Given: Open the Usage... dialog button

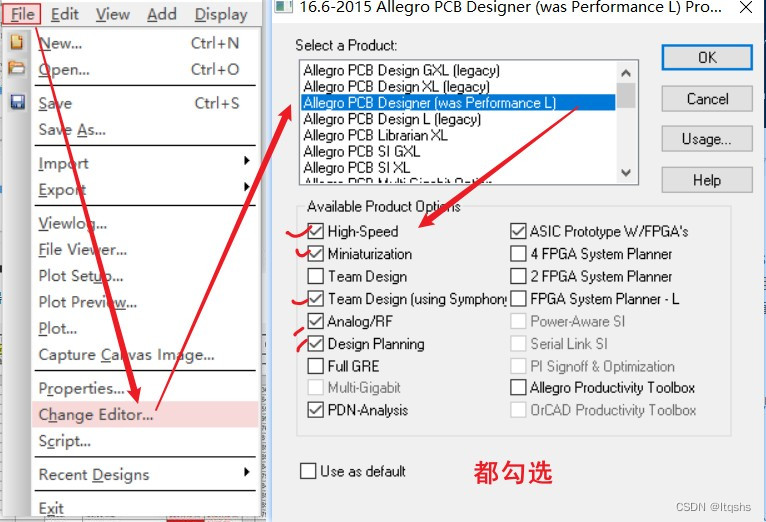Looking at the screenshot, I should pyautogui.click(x=707, y=139).
